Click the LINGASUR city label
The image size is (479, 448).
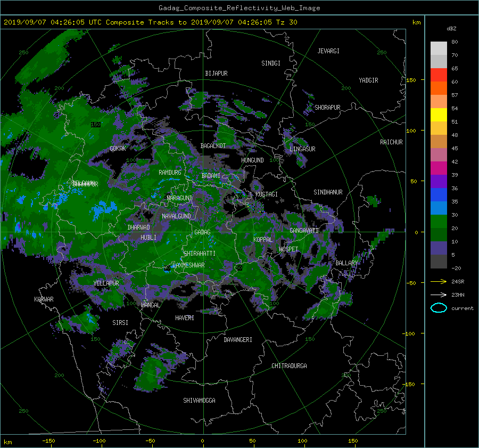coord(302,149)
